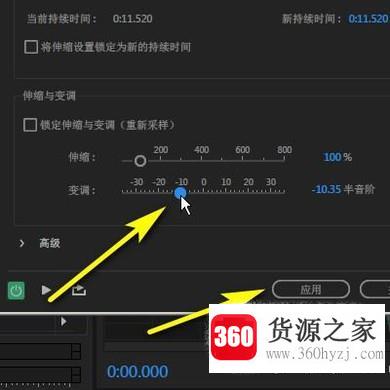390x390 pixels.
Task: Click the new duration value 0:11.520
Action: (368, 19)
